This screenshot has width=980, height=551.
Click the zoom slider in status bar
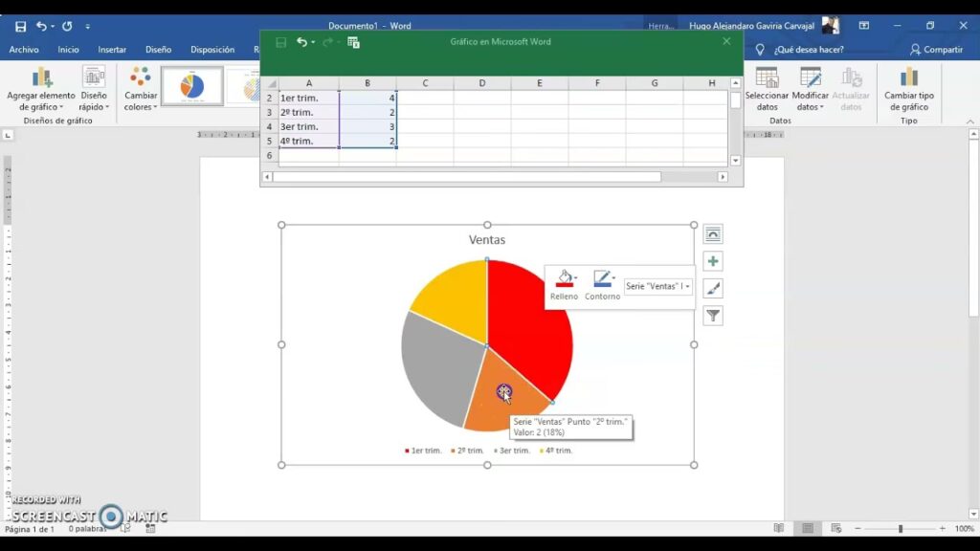point(900,529)
